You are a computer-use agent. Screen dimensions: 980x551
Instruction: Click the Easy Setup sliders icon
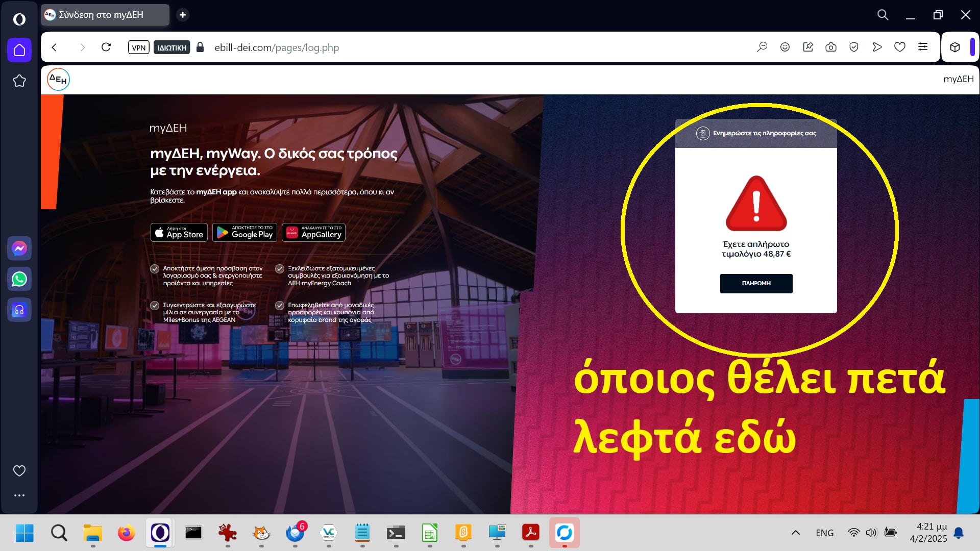click(x=922, y=47)
